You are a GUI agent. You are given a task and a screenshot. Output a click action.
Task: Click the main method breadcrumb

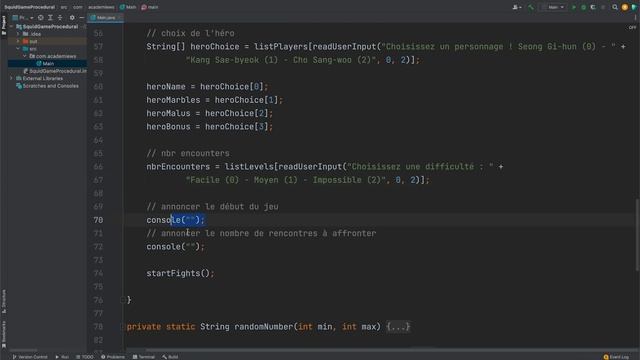coord(150,7)
